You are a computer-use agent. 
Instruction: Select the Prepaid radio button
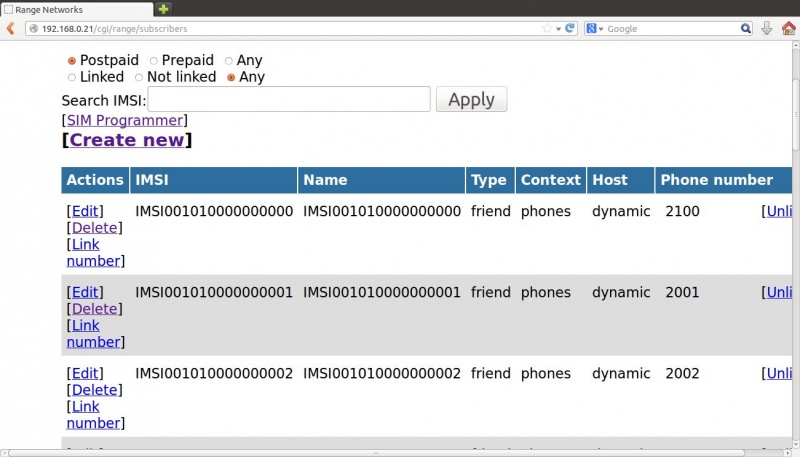153,61
